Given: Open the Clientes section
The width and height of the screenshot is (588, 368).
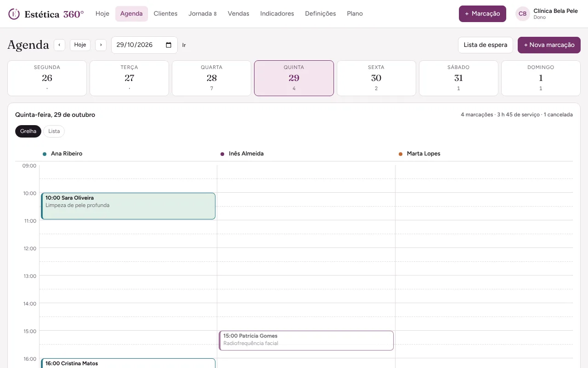Looking at the screenshot, I should [165, 14].
